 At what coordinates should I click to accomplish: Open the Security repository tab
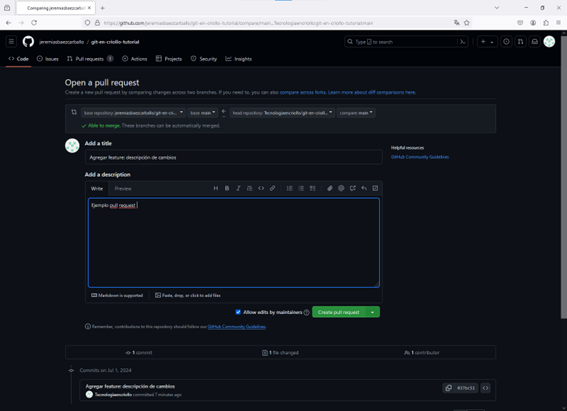(x=204, y=59)
